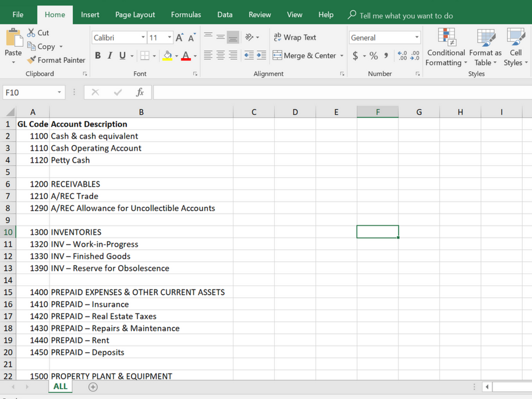This screenshot has width=532, height=399.
Task: Click the Insert Function fx icon
Action: (140, 92)
